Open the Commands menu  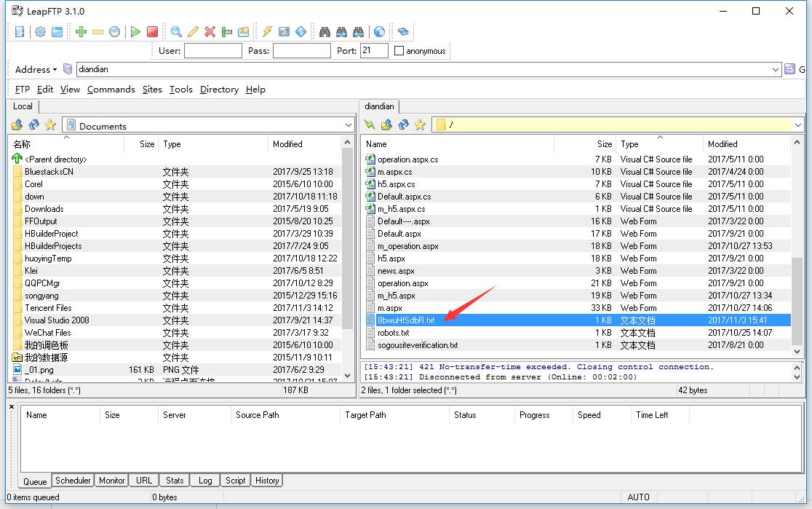[111, 90]
